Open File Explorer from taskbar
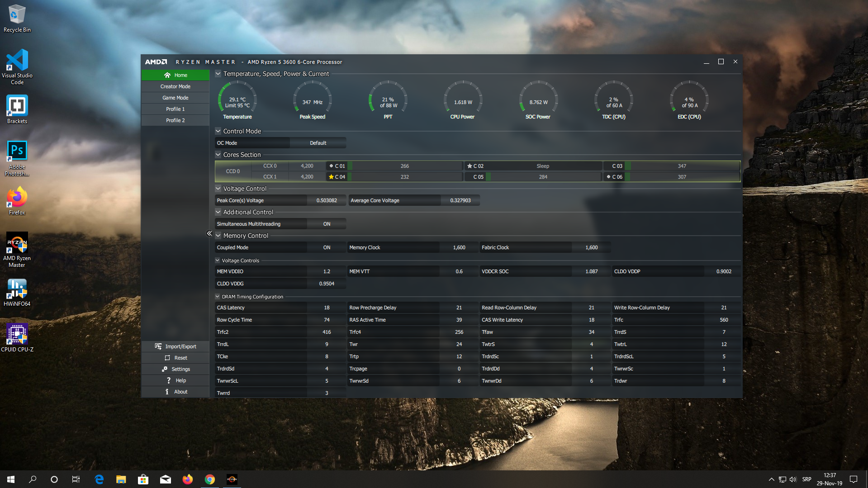The image size is (868, 488). (x=121, y=479)
